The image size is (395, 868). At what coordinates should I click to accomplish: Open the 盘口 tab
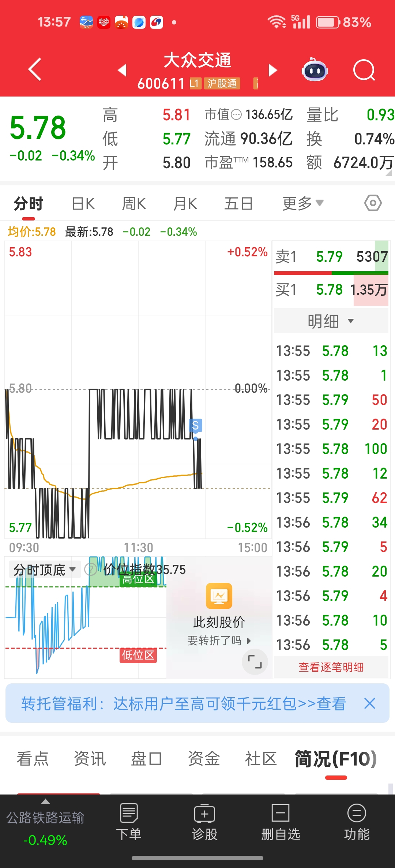[x=146, y=758]
